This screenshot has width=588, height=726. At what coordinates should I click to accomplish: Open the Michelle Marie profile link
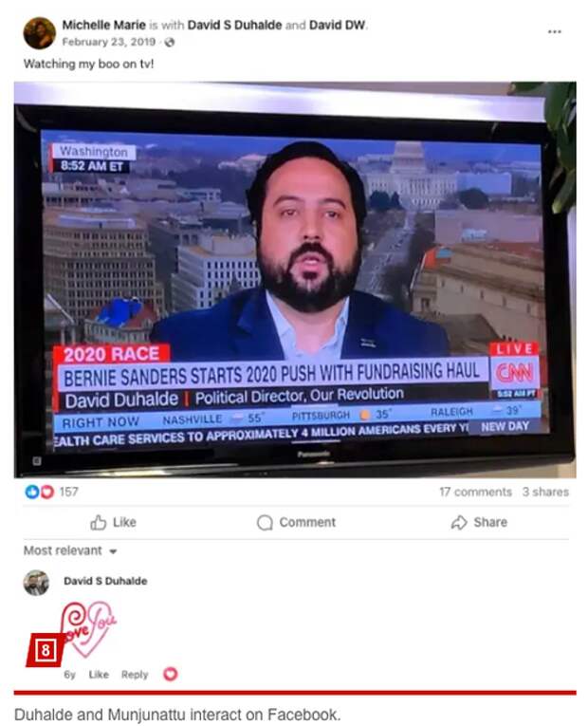(x=104, y=25)
